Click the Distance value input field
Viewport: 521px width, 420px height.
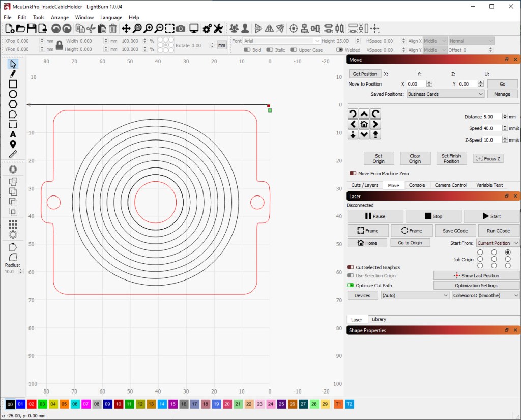(492, 117)
